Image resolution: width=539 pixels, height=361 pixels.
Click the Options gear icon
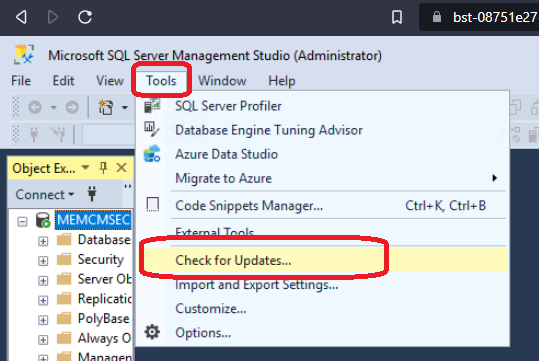[152, 332]
